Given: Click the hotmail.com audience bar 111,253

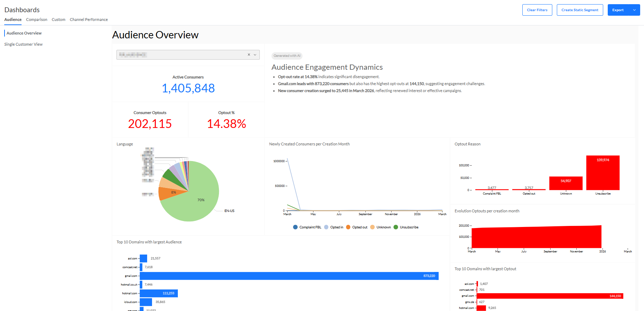Looking at the screenshot, I should point(159,293).
